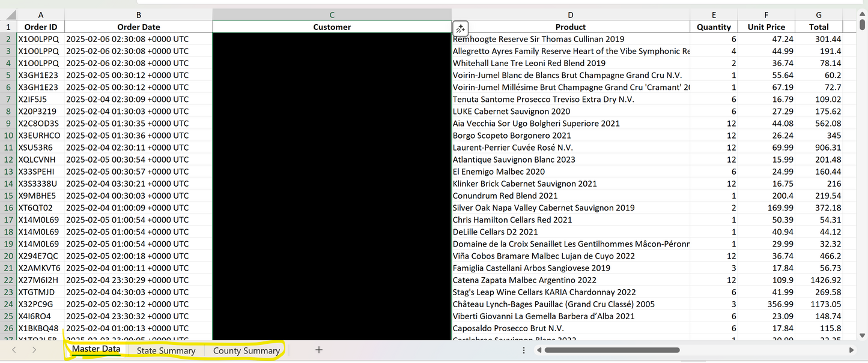Click the Unit Price header cell
Screen dimensions: 868x363
click(x=766, y=27)
